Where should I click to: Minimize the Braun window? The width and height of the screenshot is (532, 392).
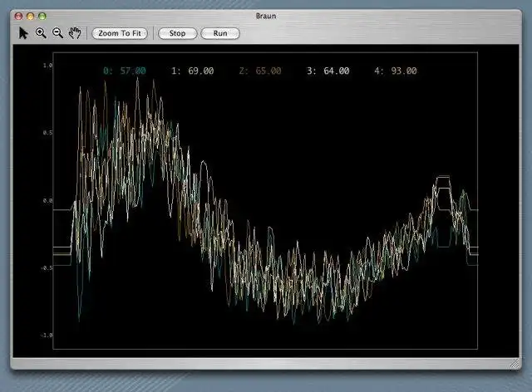pyautogui.click(x=30, y=16)
